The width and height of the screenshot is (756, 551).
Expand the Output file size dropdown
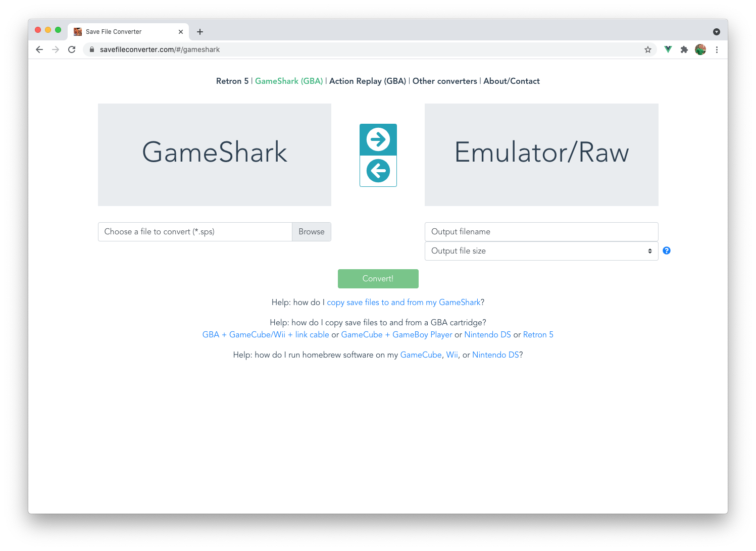(541, 251)
